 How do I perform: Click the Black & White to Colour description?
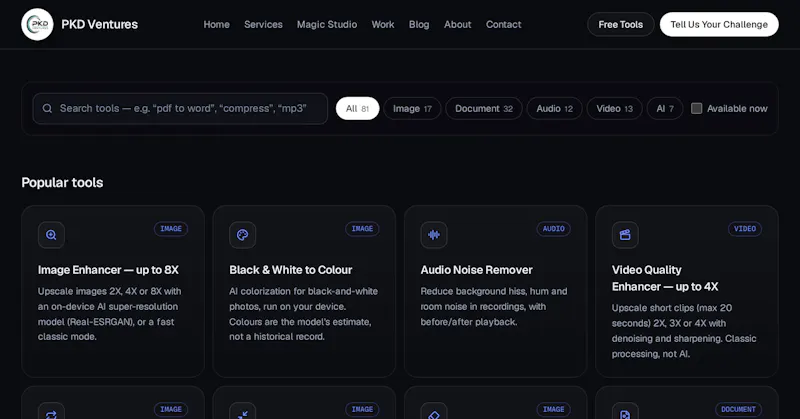(x=304, y=314)
